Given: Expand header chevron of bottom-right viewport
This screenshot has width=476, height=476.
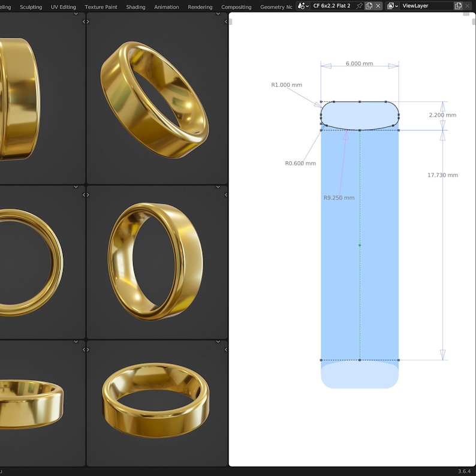Looking at the screenshot, I should (218, 342).
